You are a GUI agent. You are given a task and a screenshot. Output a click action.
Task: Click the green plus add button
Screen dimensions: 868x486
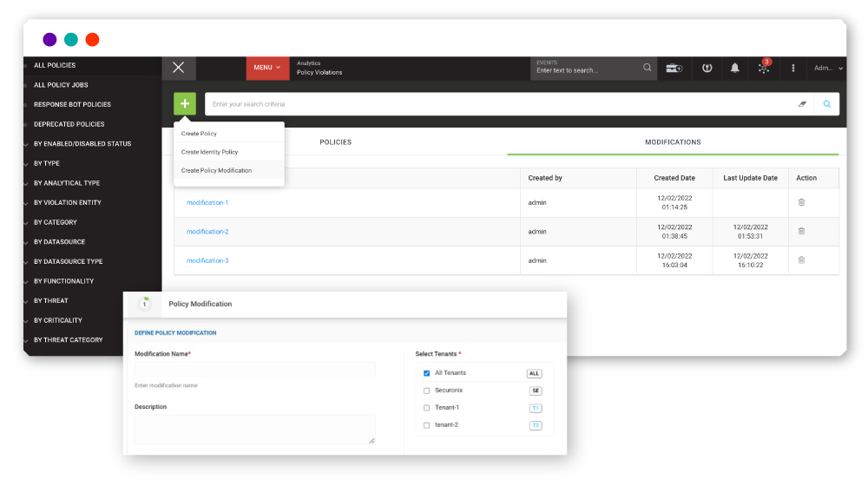click(184, 104)
